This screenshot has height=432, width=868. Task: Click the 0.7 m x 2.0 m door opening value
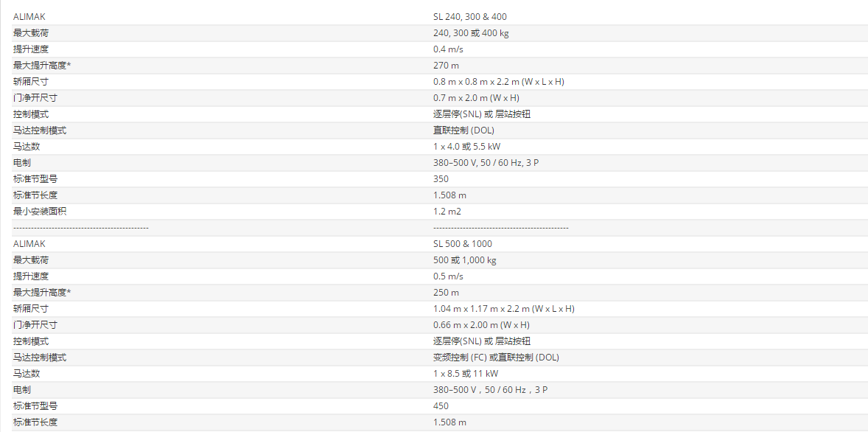pyautogui.click(x=476, y=98)
